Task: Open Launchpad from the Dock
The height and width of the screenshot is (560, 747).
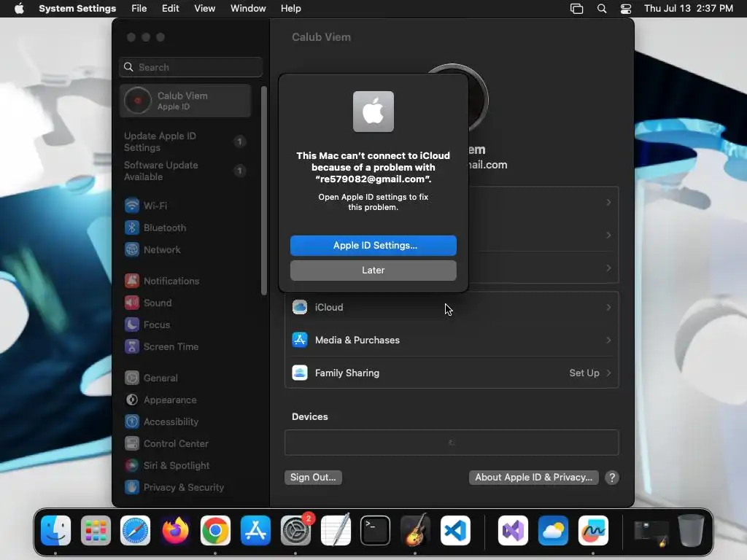Action: point(96,531)
